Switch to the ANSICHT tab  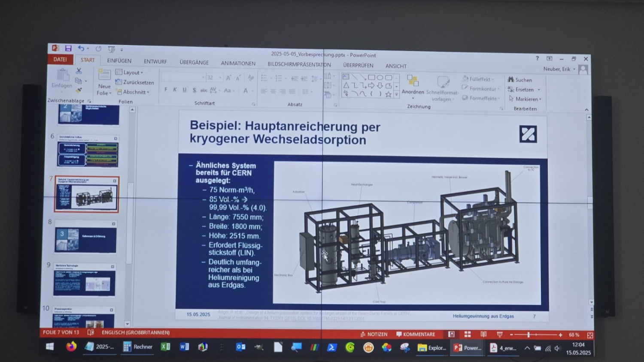(396, 66)
